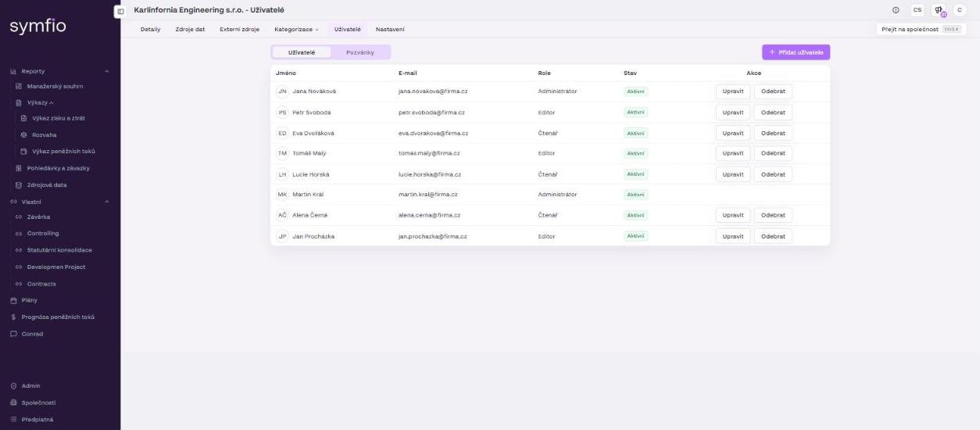Viewport: 980px width, 430px height.
Task: Click the Předplatná list icon
Action: (x=13, y=419)
